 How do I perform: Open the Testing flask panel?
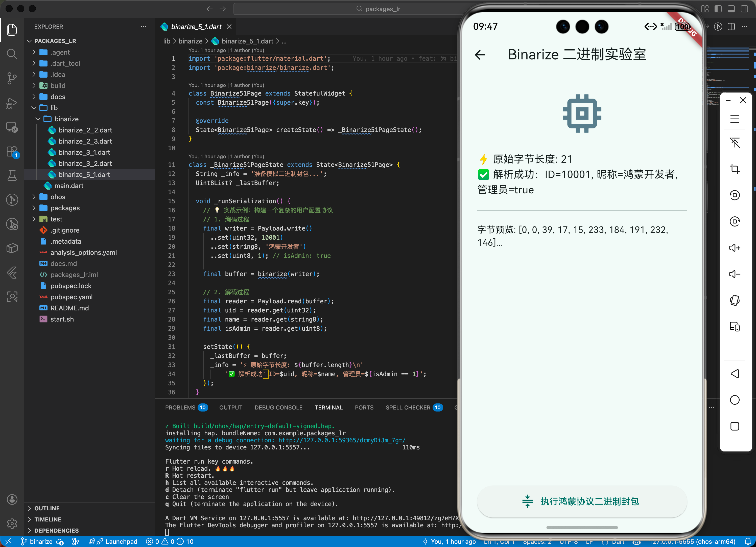[12, 175]
